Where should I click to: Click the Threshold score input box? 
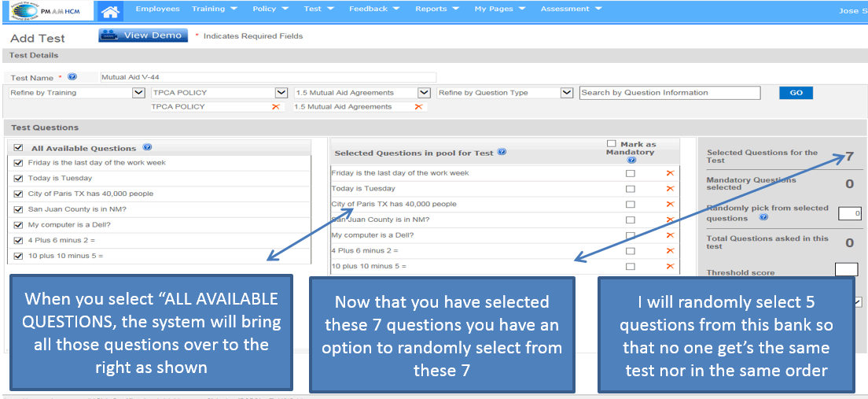coord(846,269)
